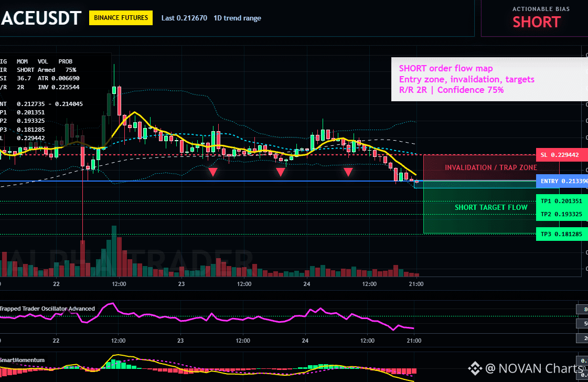Click 21:00 on the oscillator panel time axis
Viewport: 588px width, 382px height.
click(x=414, y=341)
